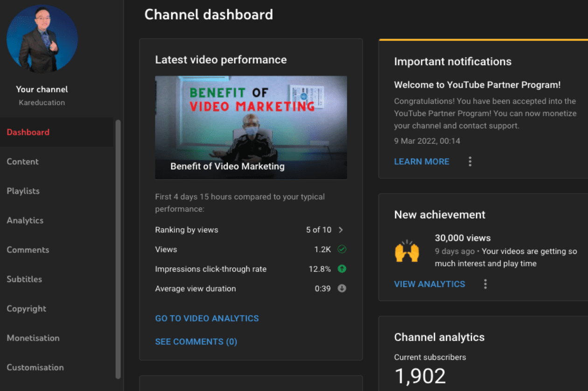Click the 30,000 views achievement title
Viewport: 588px width, 391px height.
pos(462,238)
